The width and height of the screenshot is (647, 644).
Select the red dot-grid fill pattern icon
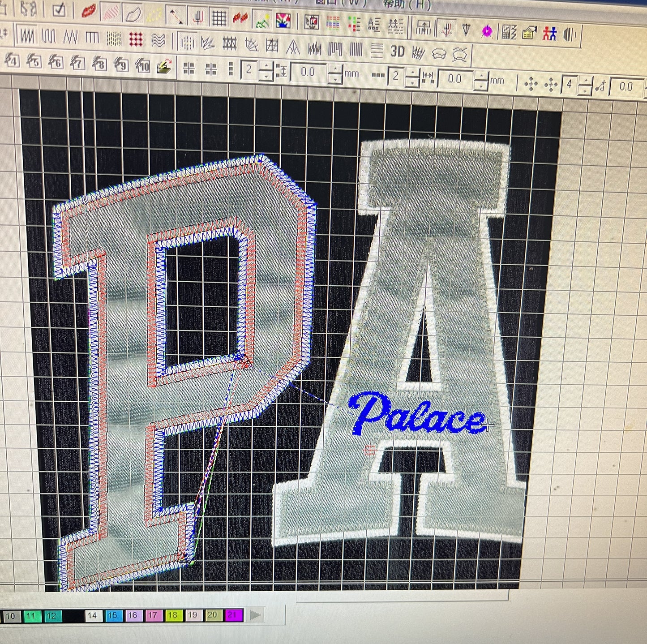pyautogui.click(x=136, y=39)
